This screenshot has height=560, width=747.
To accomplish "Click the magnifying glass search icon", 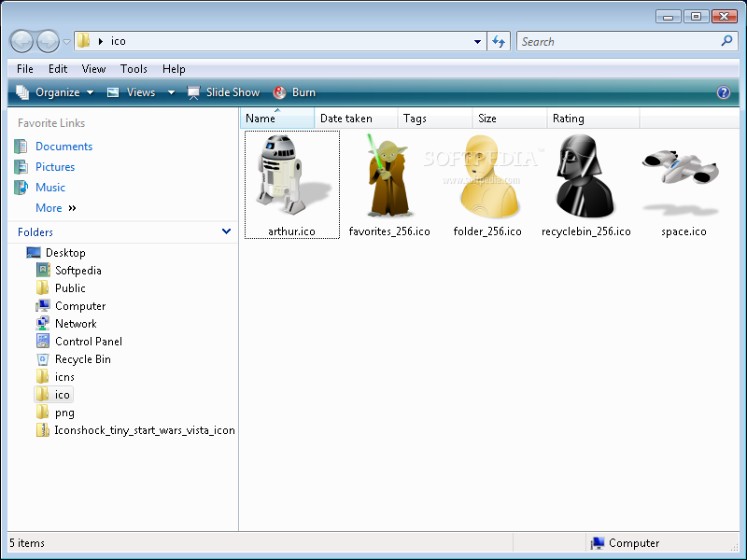I will (727, 41).
